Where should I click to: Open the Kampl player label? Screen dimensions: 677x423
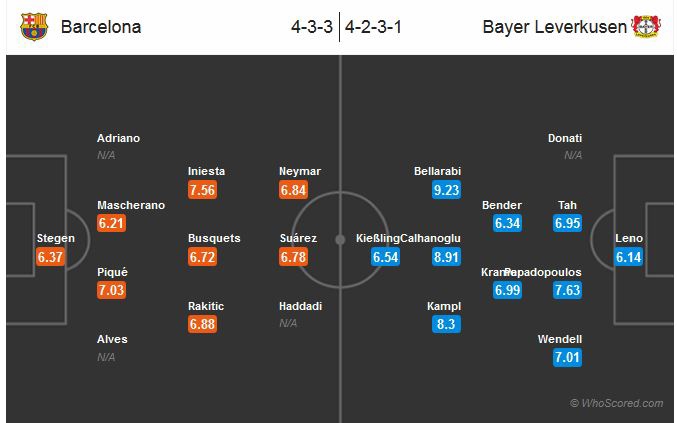[444, 306]
